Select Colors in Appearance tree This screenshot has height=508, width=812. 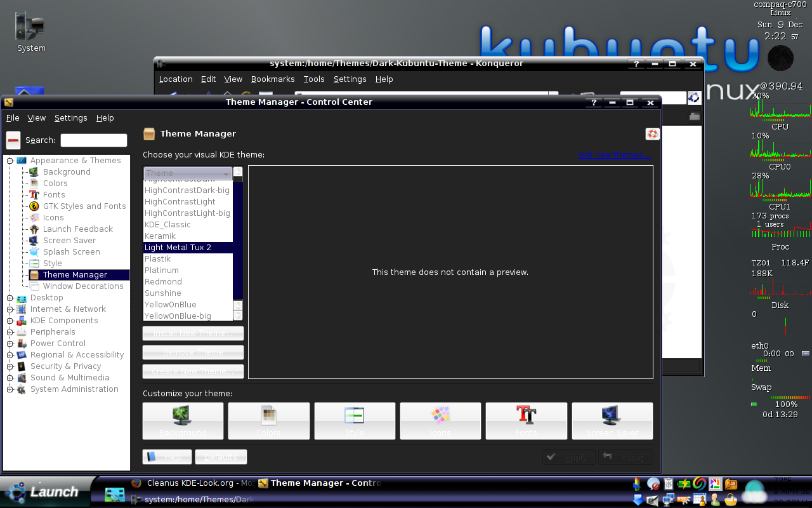(x=55, y=184)
